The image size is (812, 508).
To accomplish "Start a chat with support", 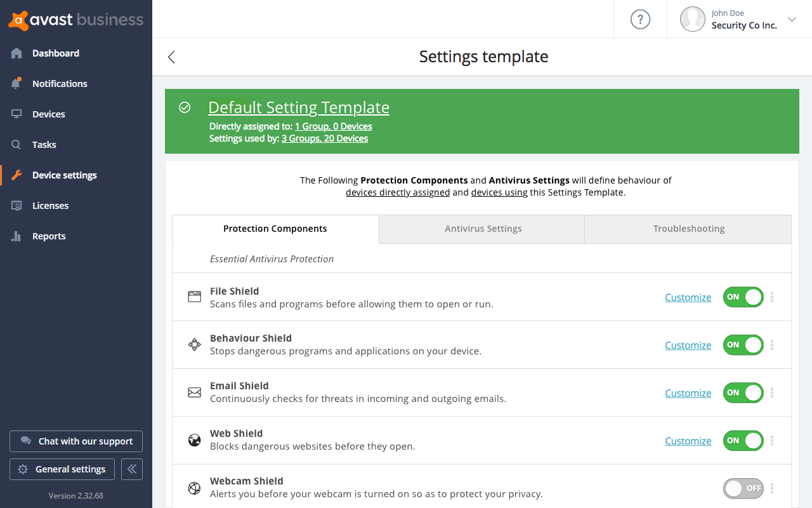I will pos(75,441).
